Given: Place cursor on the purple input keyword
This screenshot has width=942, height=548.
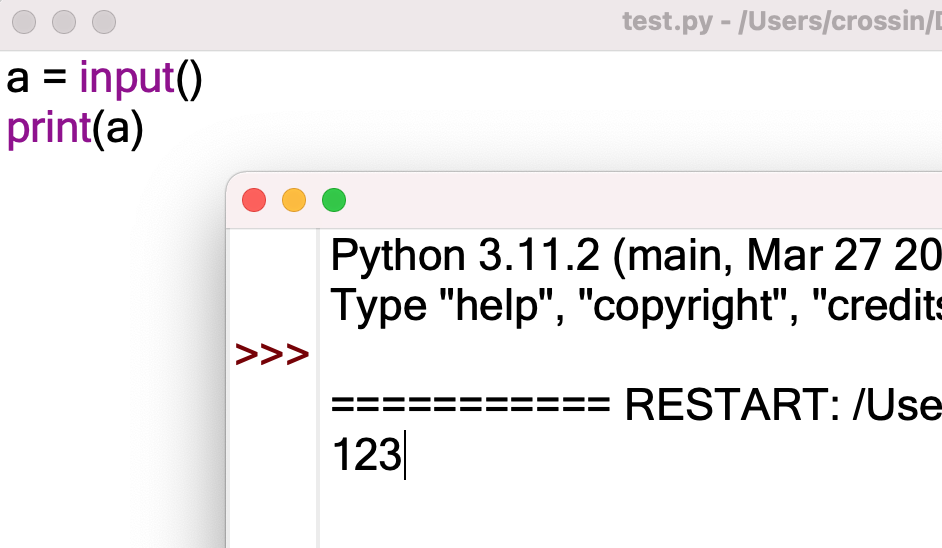Looking at the screenshot, I should pos(127,79).
